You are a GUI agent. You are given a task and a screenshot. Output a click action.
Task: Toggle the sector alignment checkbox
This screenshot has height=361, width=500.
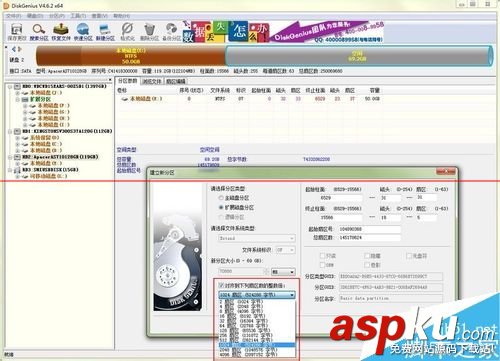click(x=221, y=286)
